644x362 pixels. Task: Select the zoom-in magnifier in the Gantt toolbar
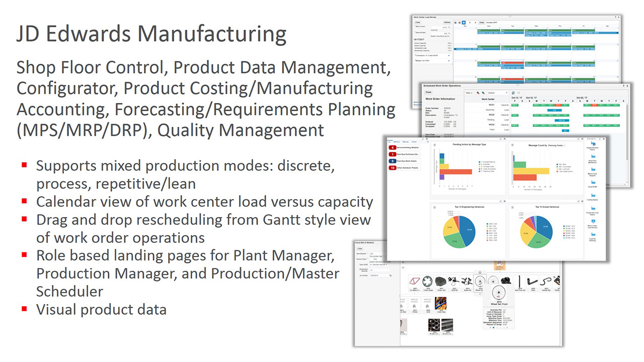point(477,93)
